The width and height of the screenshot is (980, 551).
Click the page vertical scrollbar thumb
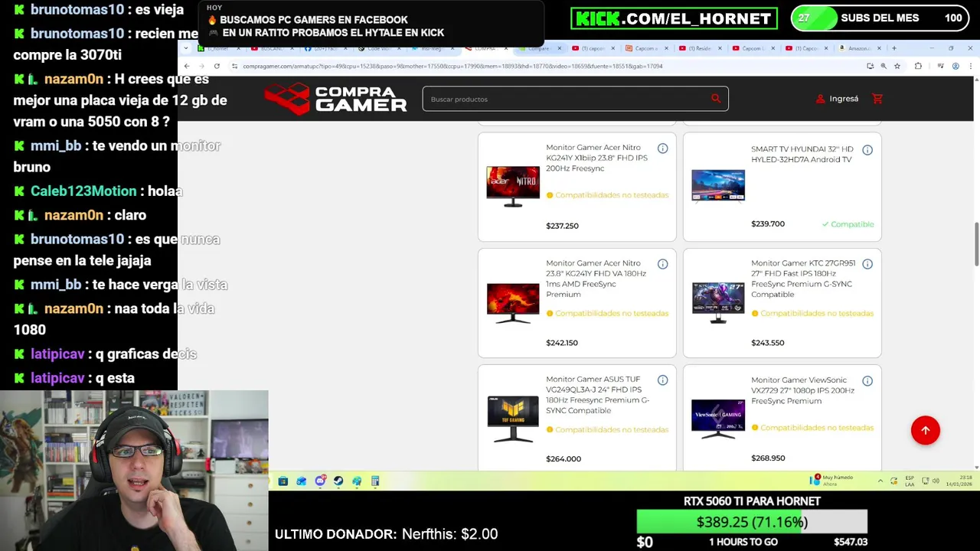click(x=976, y=243)
